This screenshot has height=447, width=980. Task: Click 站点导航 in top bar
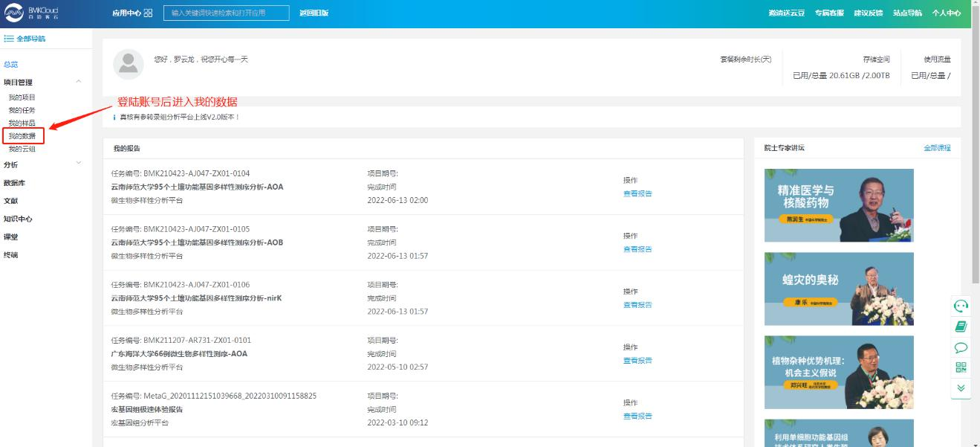(x=906, y=13)
